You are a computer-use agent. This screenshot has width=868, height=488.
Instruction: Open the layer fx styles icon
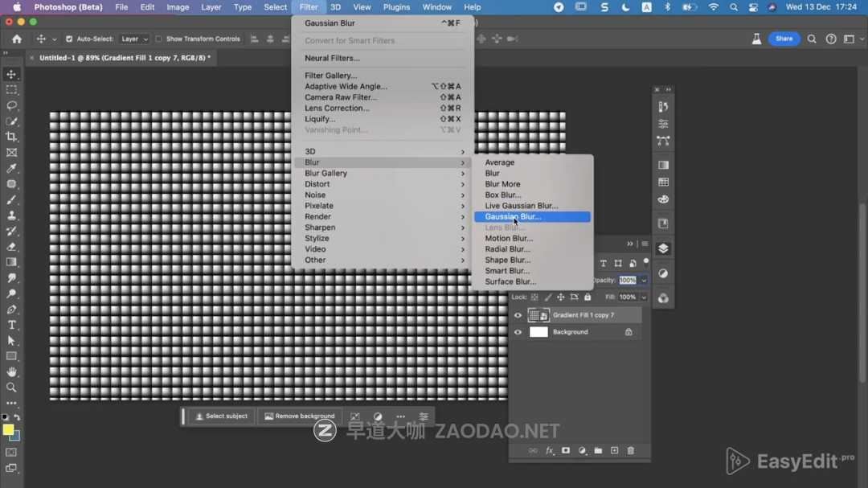click(550, 451)
